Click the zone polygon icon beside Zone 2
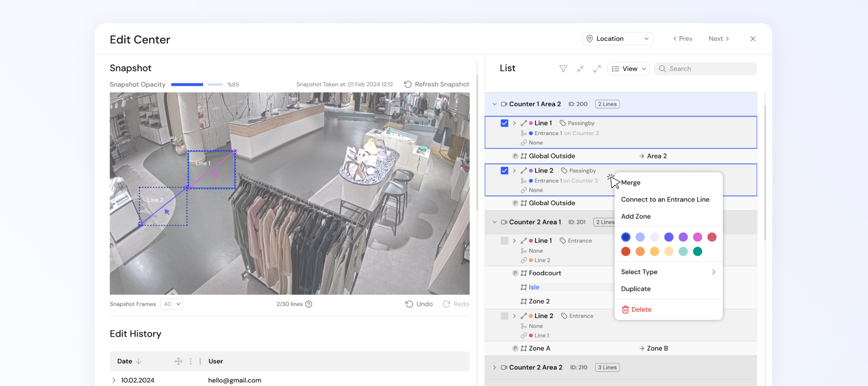The image size is (868, 386). [x=524, y=301]
